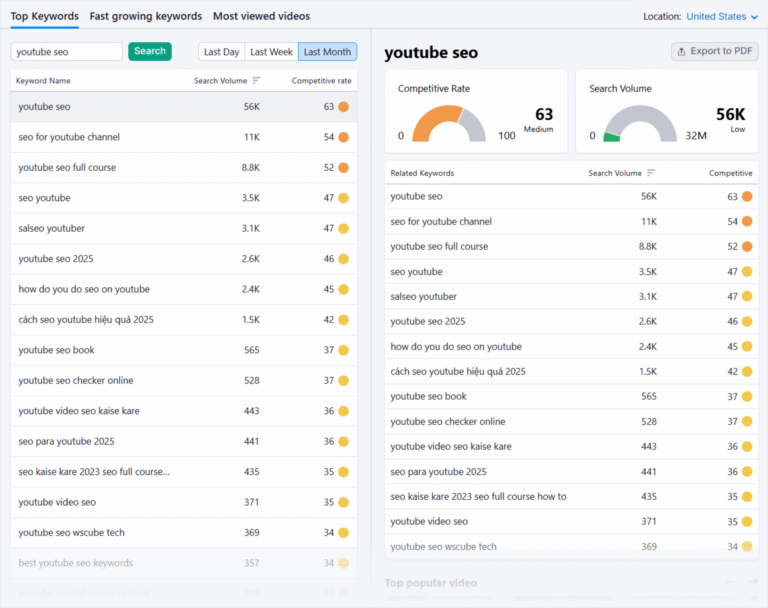This screenshot has height=608, width=768.
Task: Click orange dot in left 'seo for youtube channel' row
Action: [x=343, y=137]
